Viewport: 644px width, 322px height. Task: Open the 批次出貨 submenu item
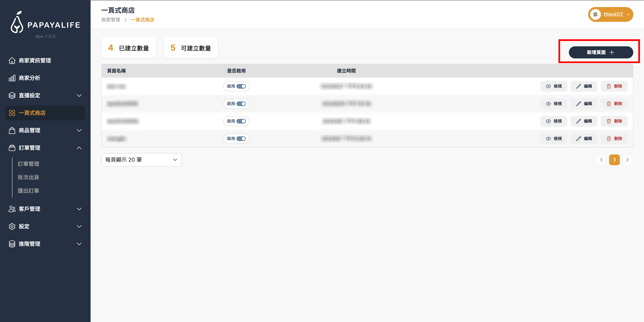click(29, 177)
